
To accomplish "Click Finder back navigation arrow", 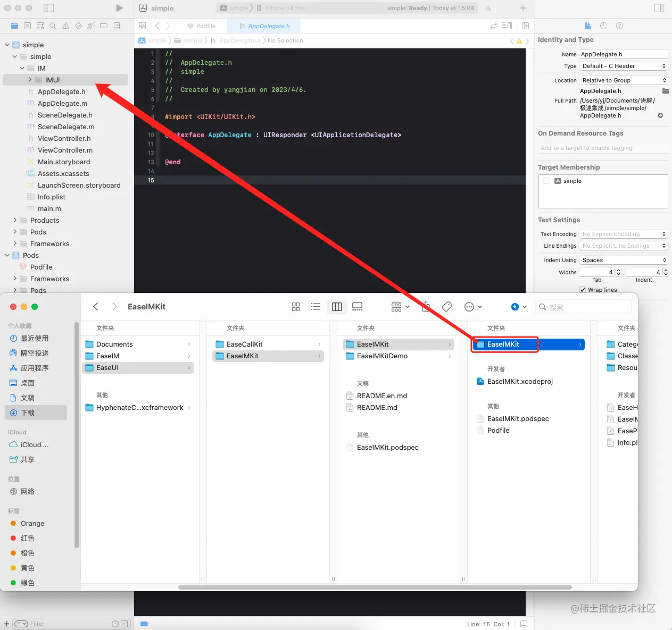I will tap(96, 307).
